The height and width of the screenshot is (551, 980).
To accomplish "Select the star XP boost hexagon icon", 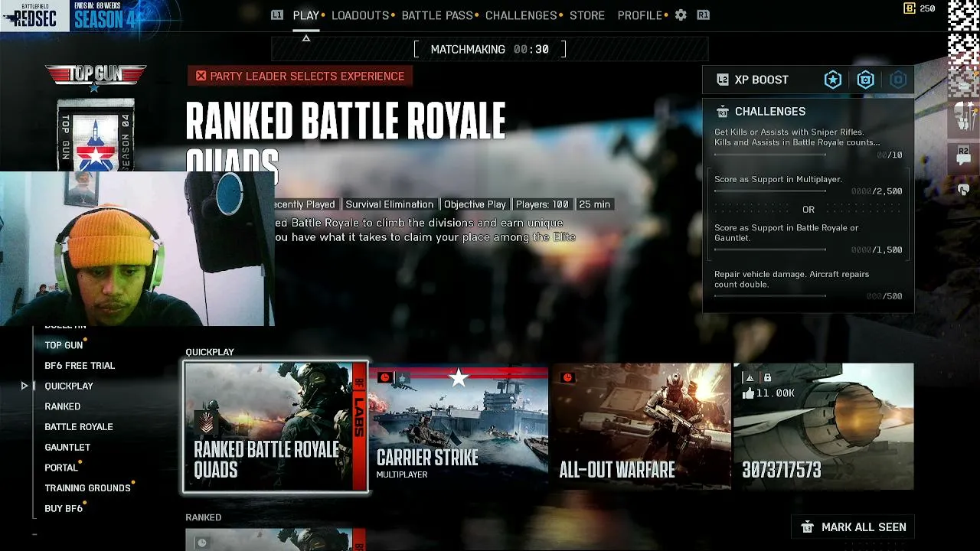I will coord(833,80).
